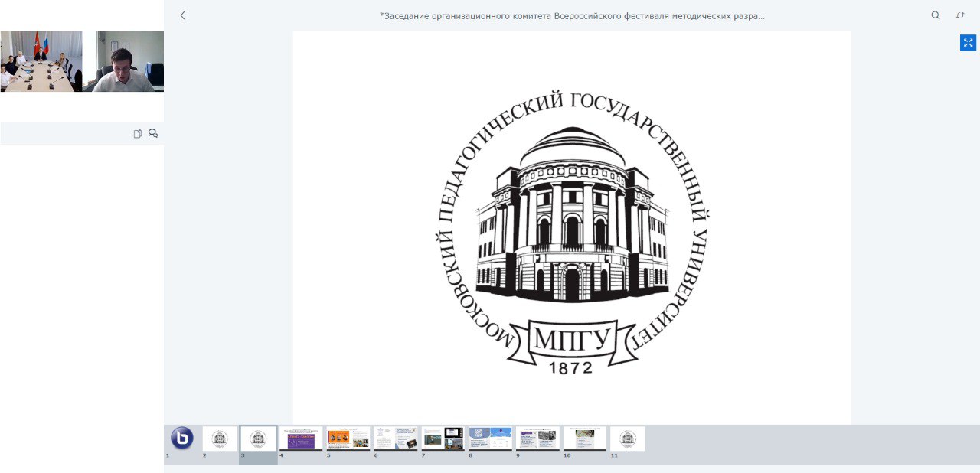Select the highlighted slide 3 thumbnail

pos(258,439)
